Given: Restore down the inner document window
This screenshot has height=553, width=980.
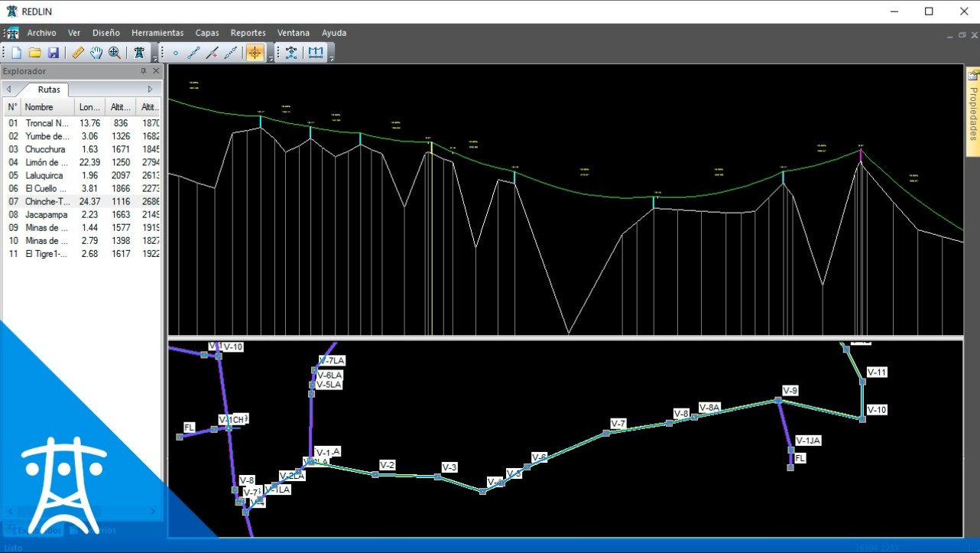Looking at the screenshot, I should pyautogui.click(x=962, y=34).
